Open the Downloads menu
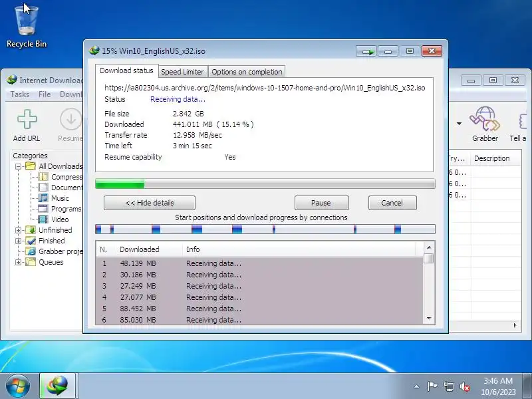 71,94
